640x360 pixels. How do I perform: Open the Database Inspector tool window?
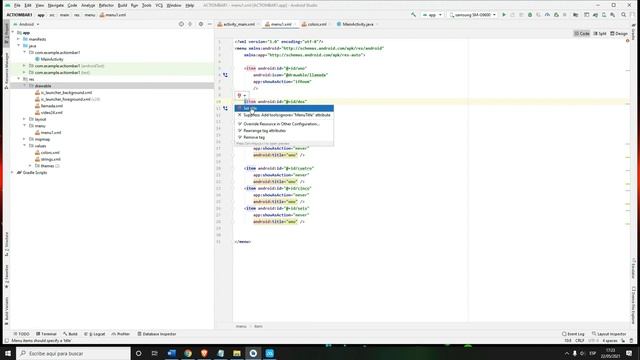pyautogui.click(x=157, y=334)
